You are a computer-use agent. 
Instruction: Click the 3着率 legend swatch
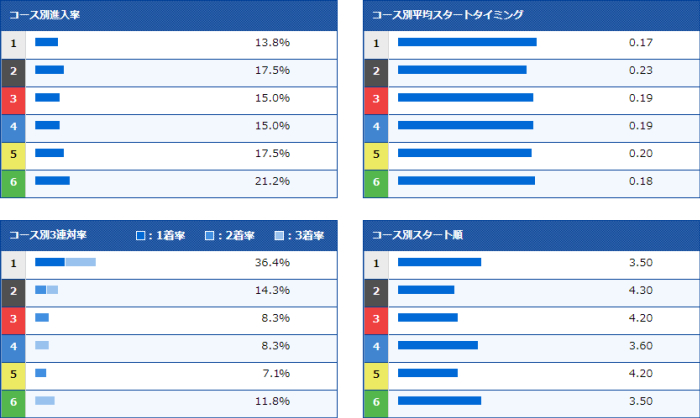(279, 236)
